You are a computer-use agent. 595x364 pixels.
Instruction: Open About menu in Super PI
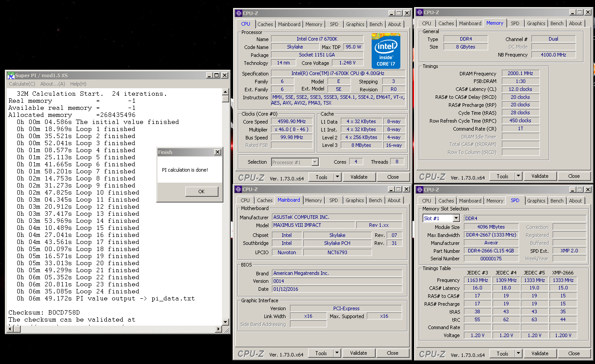tap(53, 84)
